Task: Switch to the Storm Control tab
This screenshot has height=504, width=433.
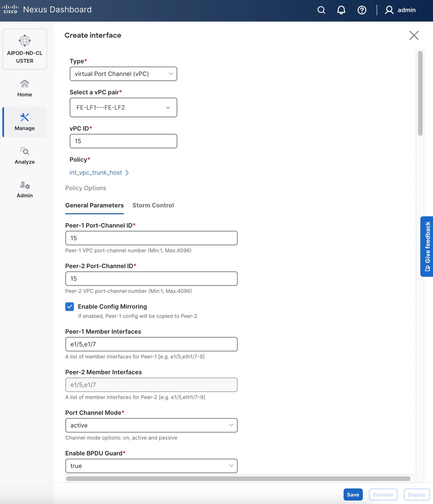Action: pos(153,205)
